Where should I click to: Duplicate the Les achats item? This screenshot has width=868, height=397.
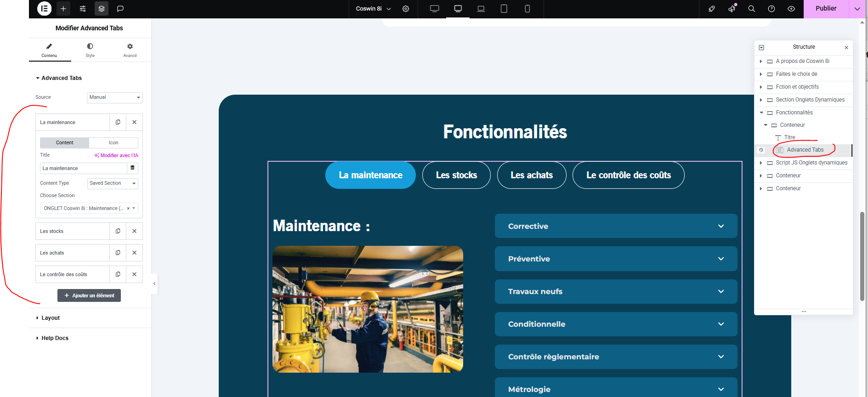coord(118,253)
